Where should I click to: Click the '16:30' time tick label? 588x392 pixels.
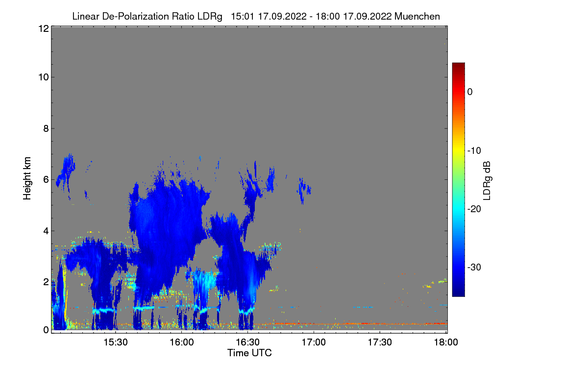point(247,343)
